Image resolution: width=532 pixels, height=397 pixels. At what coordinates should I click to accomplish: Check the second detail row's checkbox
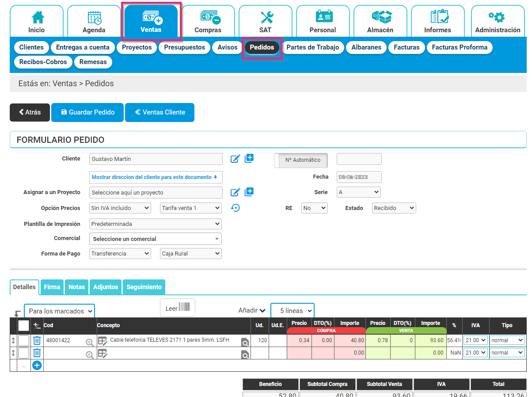tap(24, 352)
